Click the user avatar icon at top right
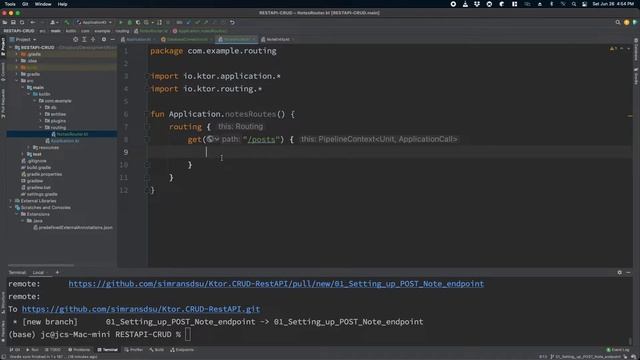 click(627, 22)
